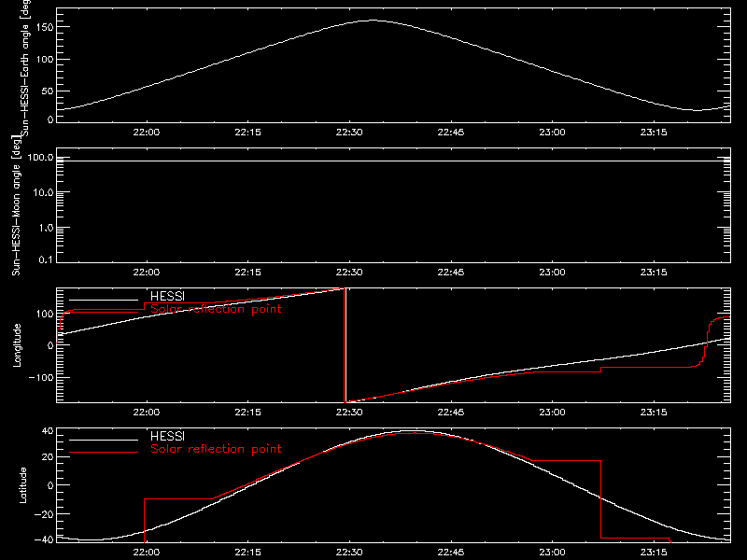Click the 0 tick on Longitude axis
747x560 pixels.
click(50, 345)
